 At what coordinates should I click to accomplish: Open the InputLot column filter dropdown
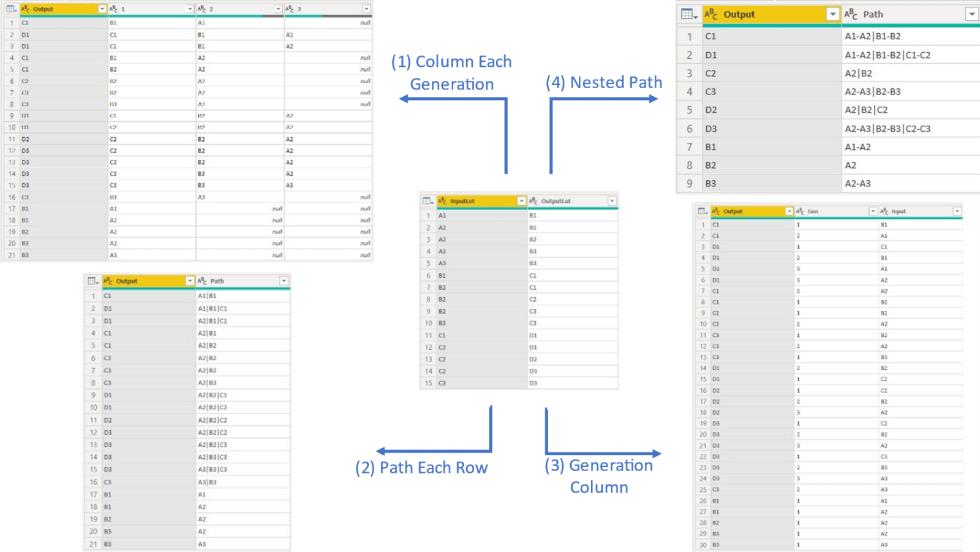tap(521, 201)
